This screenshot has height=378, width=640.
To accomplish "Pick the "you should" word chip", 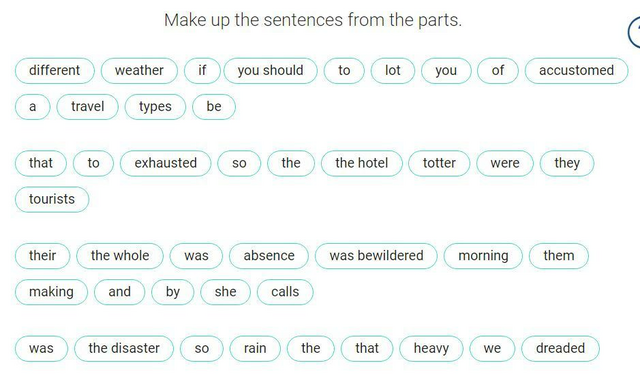I will click(270, 71).
